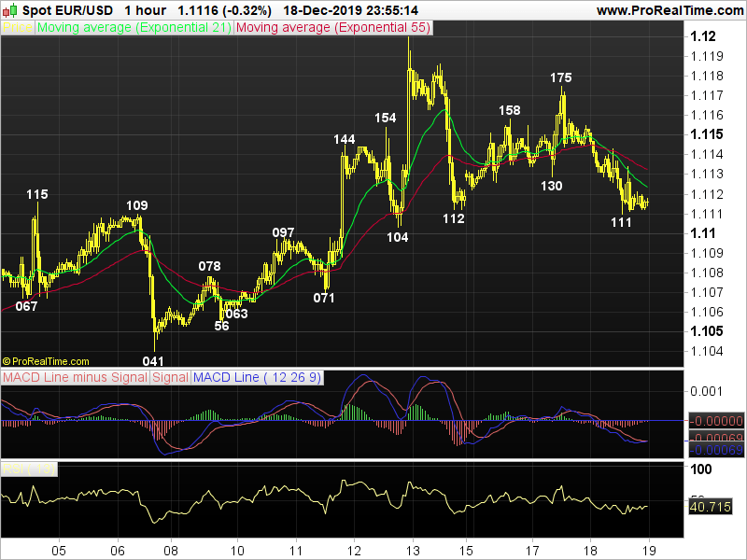Viewport: 747px width, 560px height.
Task: Click the 130 low annotation
Action: pos(551,186)
